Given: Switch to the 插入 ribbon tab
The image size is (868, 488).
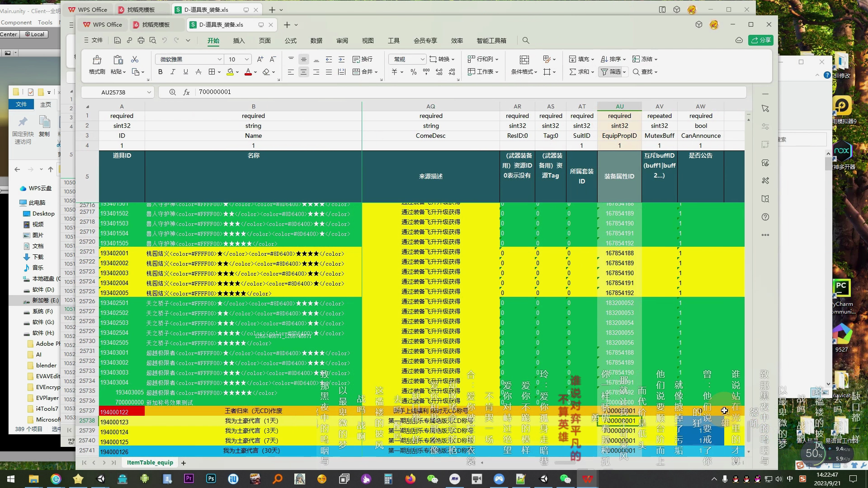Looking at the screenshot, I should coord(239,40).
